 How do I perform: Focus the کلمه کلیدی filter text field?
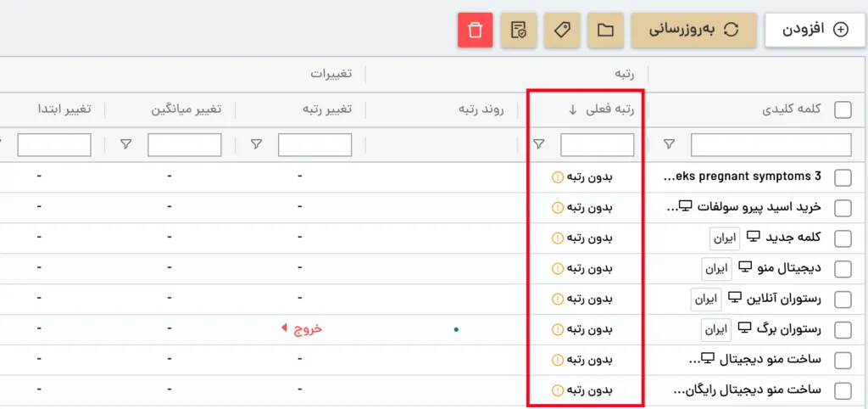click(x=771, y=144)
